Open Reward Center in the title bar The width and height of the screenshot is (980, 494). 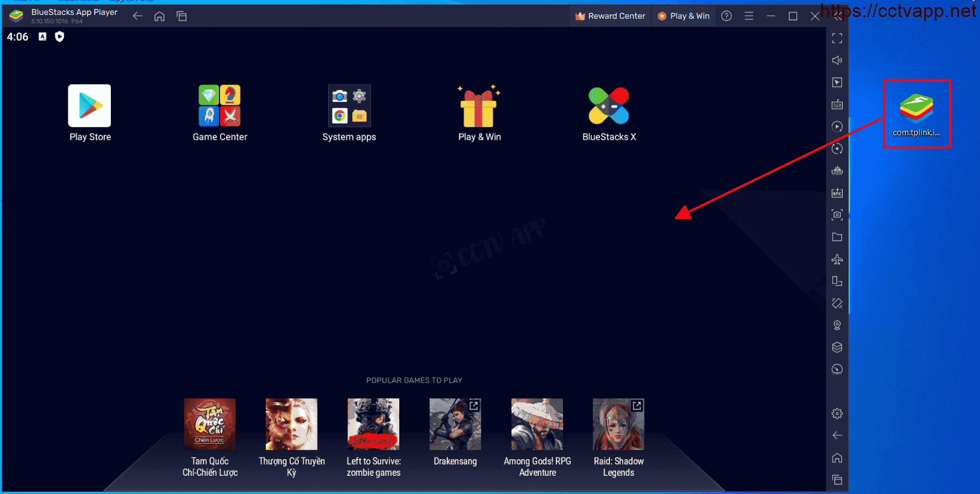click(x=610, y=16)
